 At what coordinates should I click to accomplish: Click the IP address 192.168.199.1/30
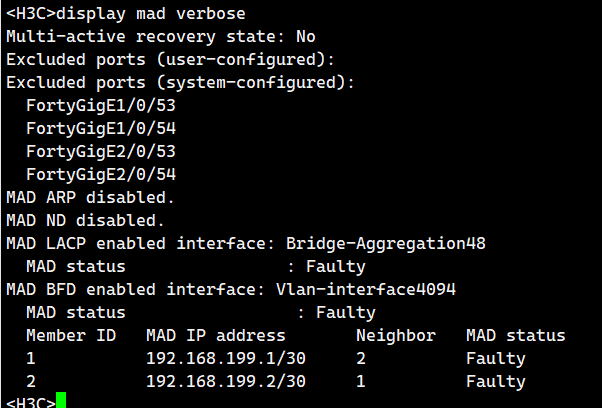point(225,358)
